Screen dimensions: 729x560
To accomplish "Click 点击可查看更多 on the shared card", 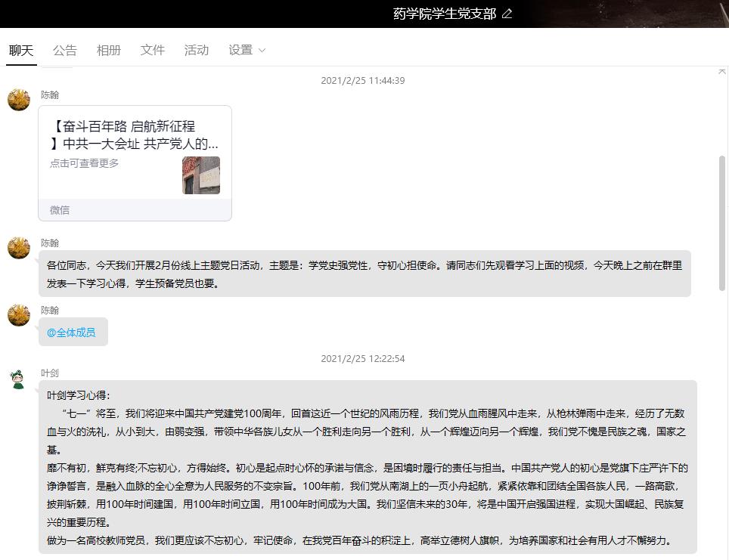I will (x=85, y=163).
